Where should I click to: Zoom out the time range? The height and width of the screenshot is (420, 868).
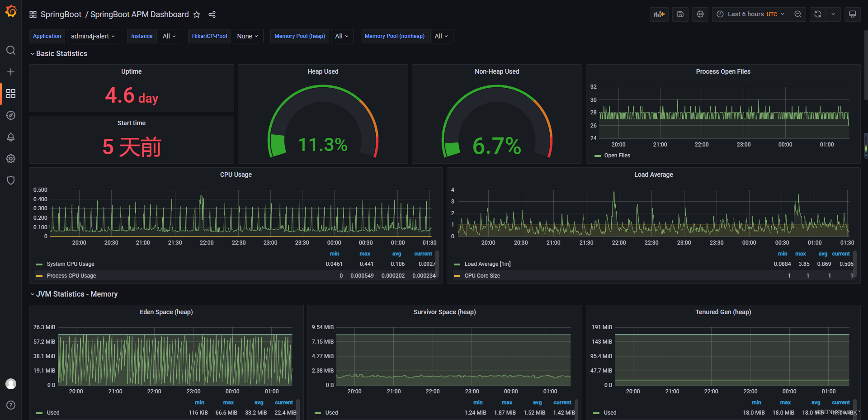tap(798, 14)
